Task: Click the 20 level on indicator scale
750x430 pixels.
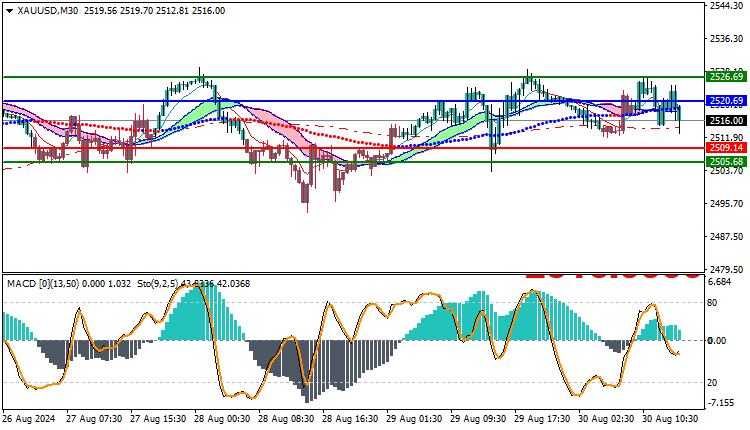Action: tap(712, 383)
